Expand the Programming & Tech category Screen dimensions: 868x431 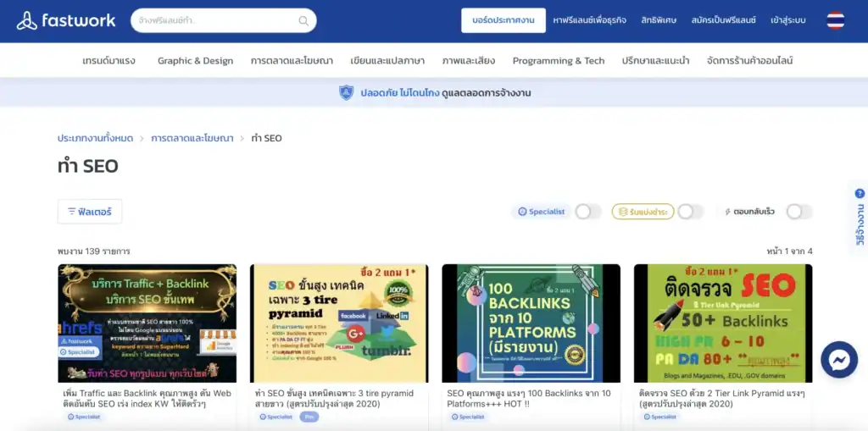coord(559,61)
